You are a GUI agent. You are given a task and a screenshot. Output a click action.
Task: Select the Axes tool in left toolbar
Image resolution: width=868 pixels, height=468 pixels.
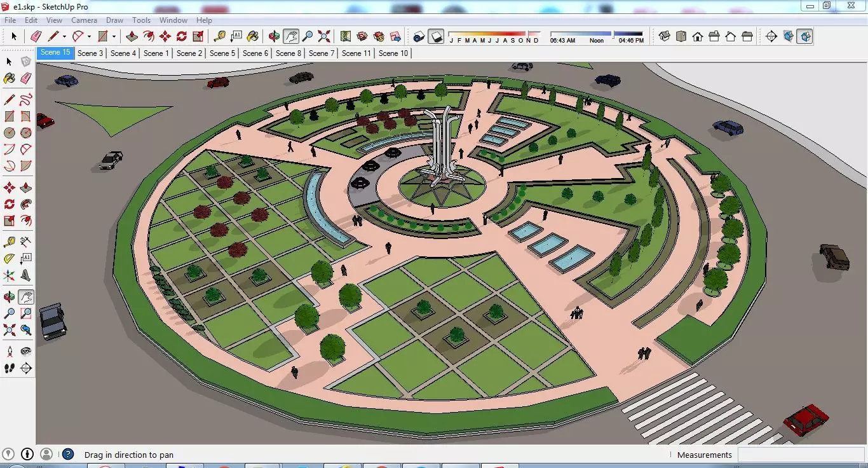tap(9, 275)
